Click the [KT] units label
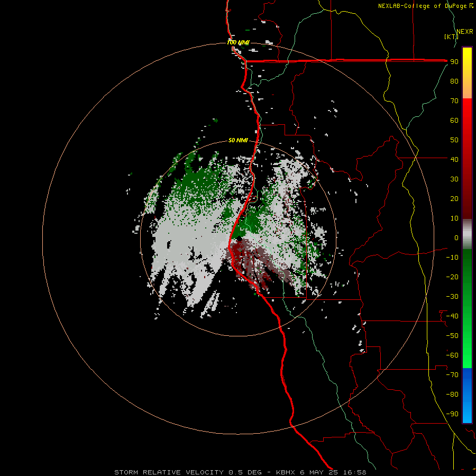 (452, 36)
